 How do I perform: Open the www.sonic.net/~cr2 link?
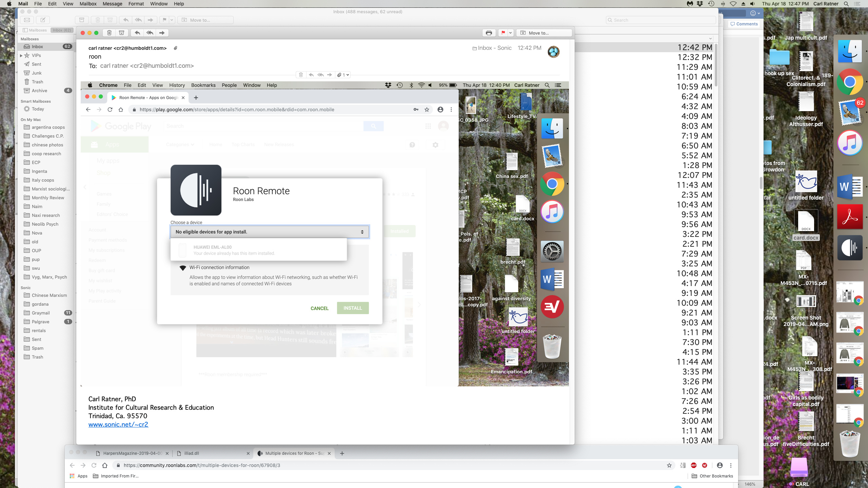pyautogui.click(x=118, y=424)
